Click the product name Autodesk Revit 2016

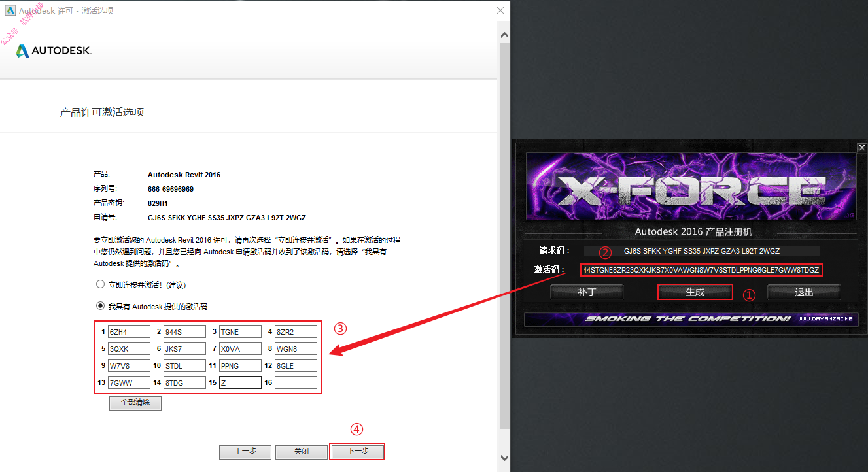coord(184,175)
